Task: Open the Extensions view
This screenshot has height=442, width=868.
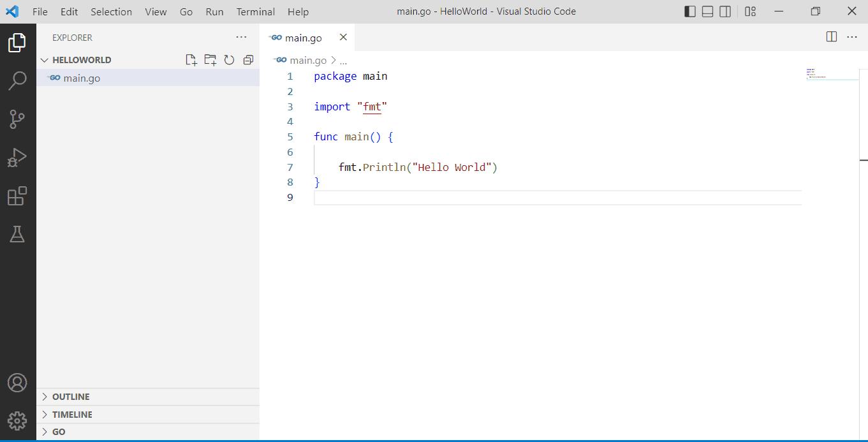Action: click(x=18, y=196)
